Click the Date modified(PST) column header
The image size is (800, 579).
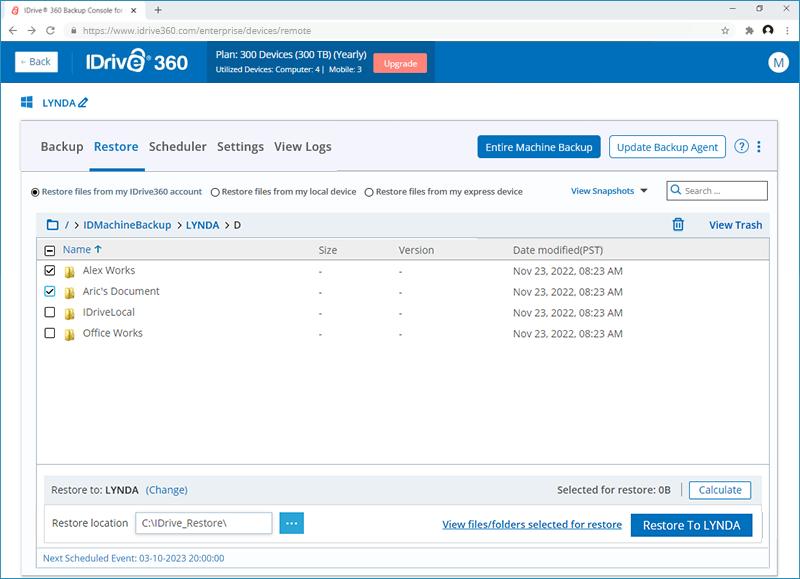click(x=558, y=250)
